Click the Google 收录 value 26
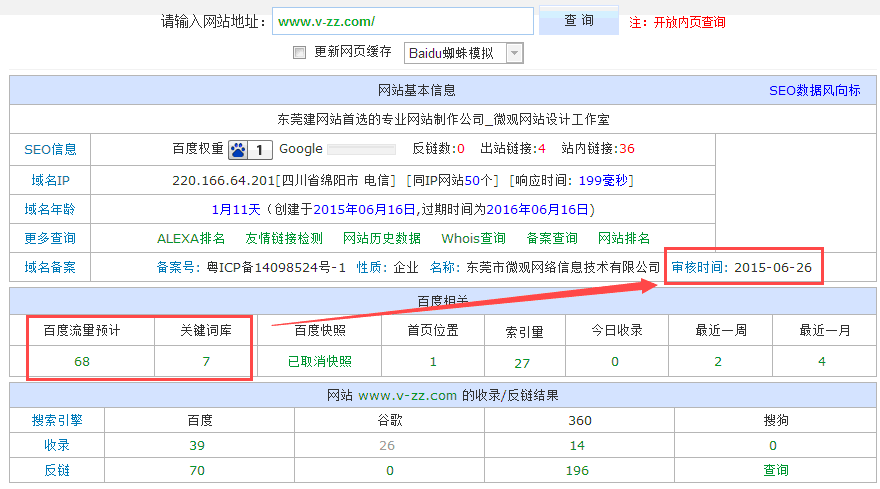The width and height of the screenshot is (880, 489). (387, 446)
